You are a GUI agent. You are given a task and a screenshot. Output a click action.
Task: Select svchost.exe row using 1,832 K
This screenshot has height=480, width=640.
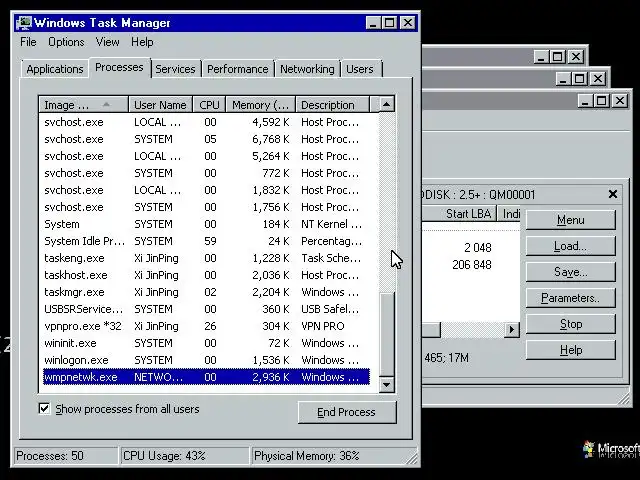pos(206,190)
